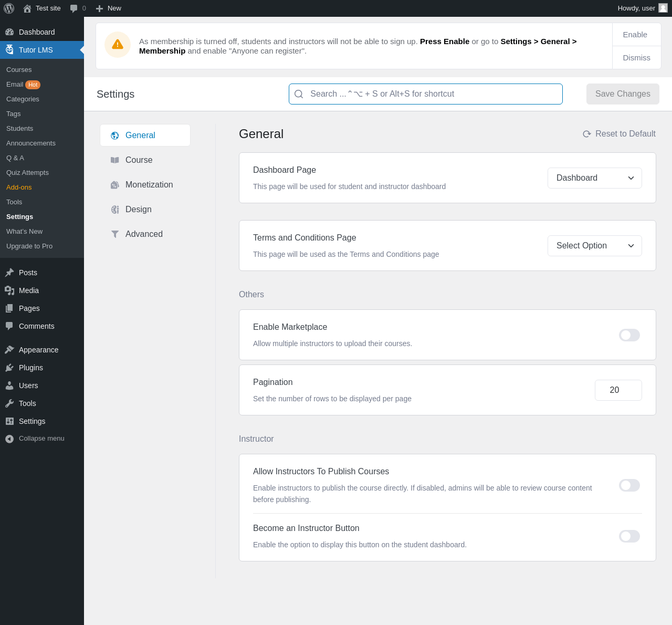Dismiss the membership warning notice
The image size is (672, 625).
[x=636, y=58]
